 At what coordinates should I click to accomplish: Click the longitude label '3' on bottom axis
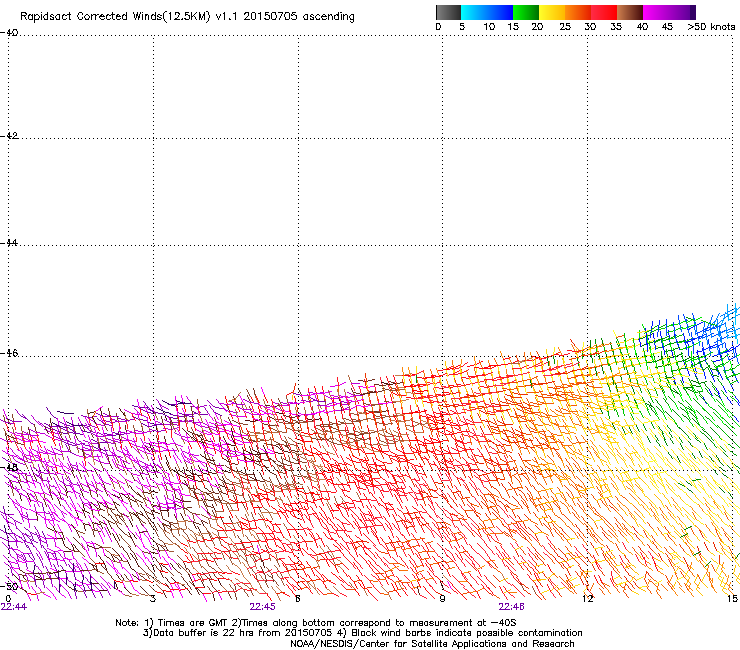[x=152, y=599]
